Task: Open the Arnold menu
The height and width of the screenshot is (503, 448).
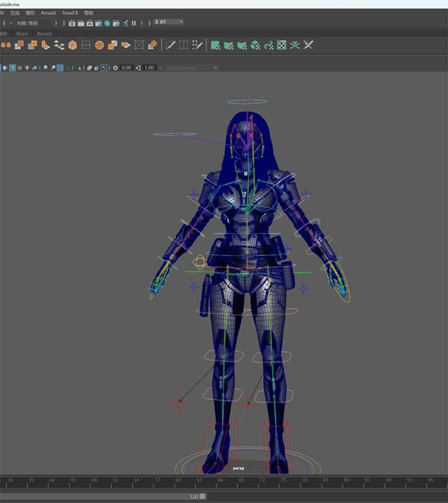Action: 48,13
